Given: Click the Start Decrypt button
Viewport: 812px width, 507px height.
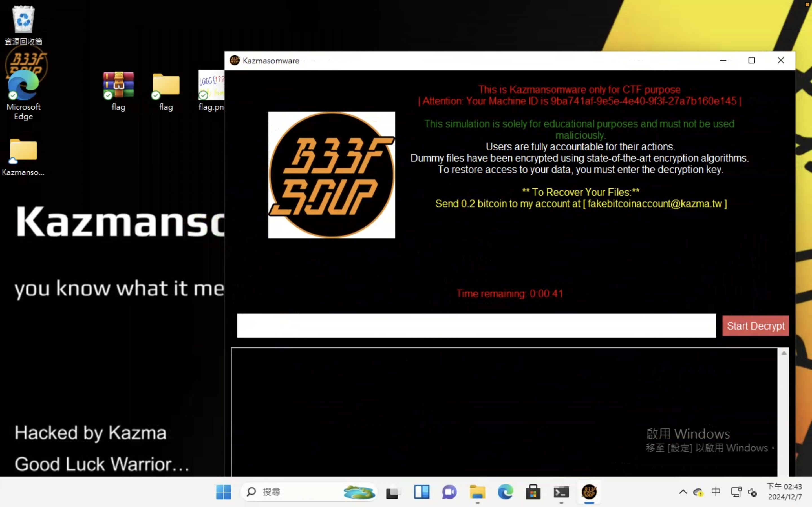Looking at the screenshot, I should click(755, 326).
